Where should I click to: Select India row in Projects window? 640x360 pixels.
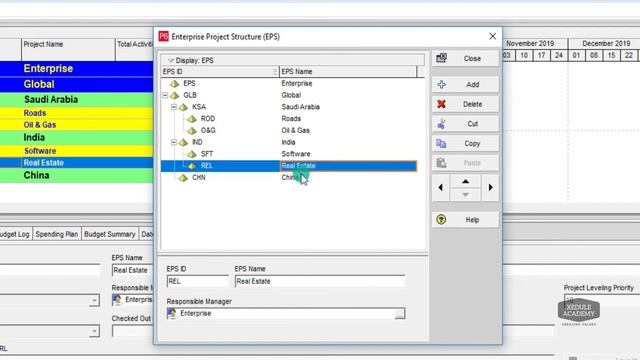point(76,138)
